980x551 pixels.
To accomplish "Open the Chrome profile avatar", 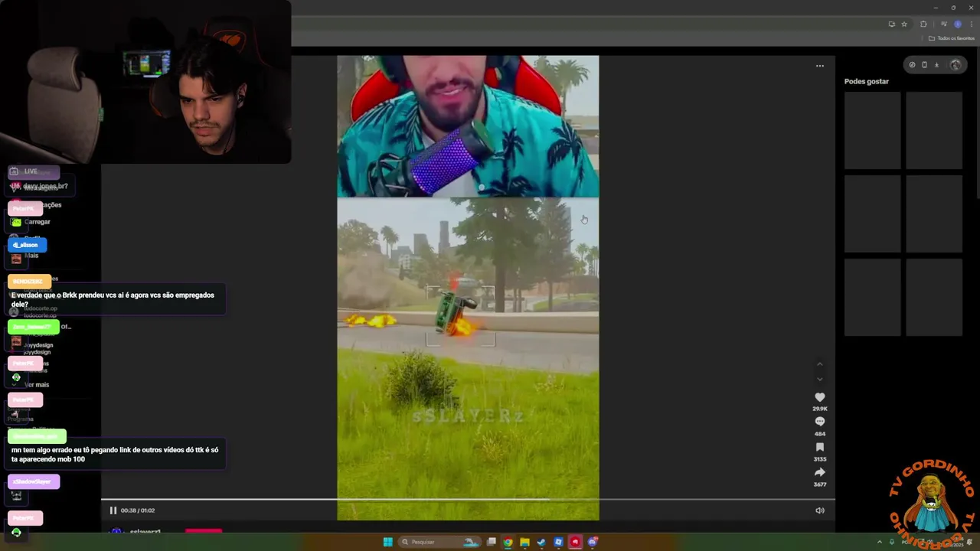I will click(958, 24).
